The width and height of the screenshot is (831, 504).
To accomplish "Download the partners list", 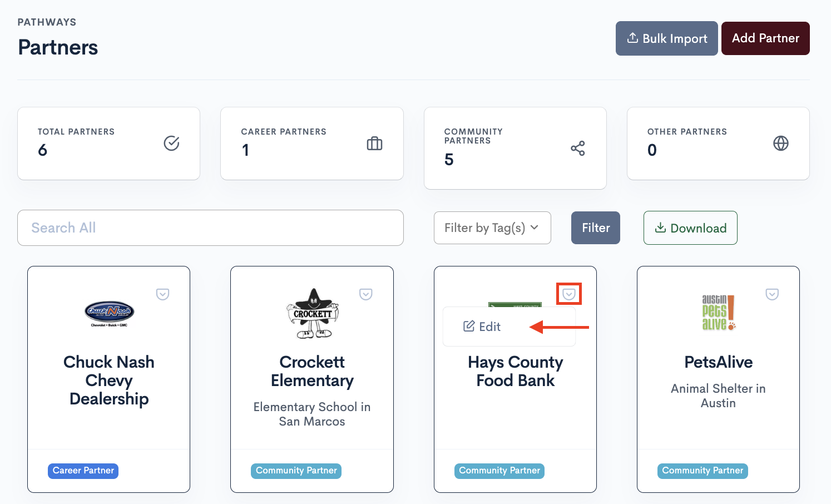I will coord(690,228).
